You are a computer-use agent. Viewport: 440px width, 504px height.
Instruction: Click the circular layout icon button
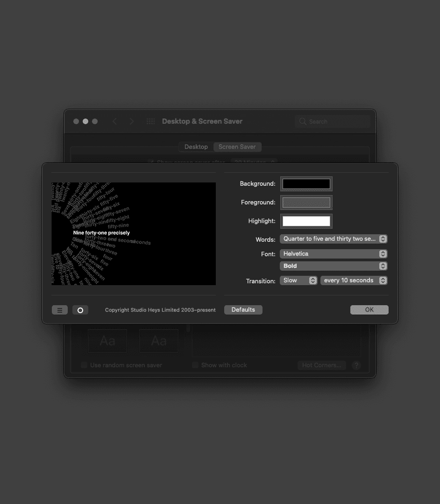tap(80, 310)
